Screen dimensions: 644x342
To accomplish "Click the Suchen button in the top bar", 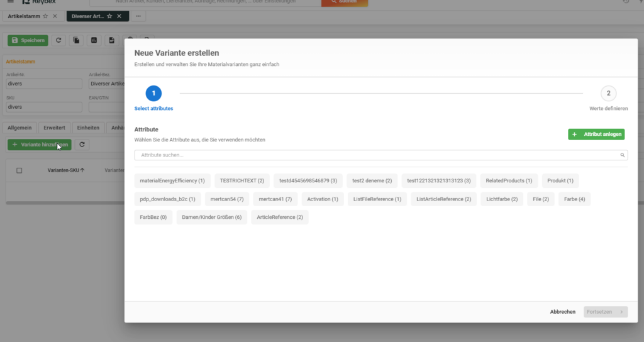I will (344, 2).
